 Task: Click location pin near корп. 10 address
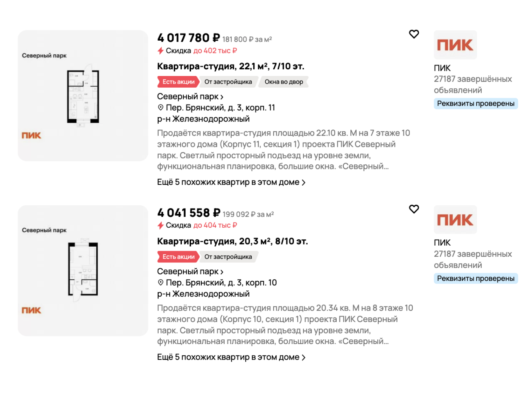point(161,282)
